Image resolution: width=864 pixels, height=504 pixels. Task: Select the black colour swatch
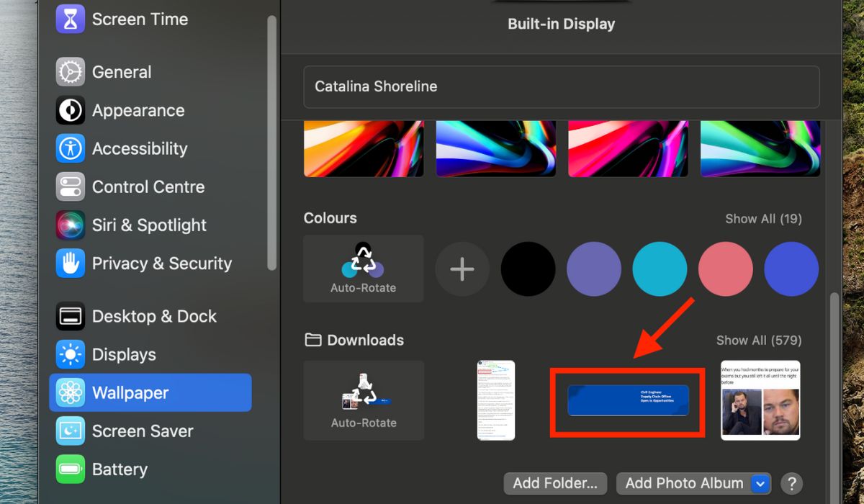pyautogui.click(x=528, y=269)
